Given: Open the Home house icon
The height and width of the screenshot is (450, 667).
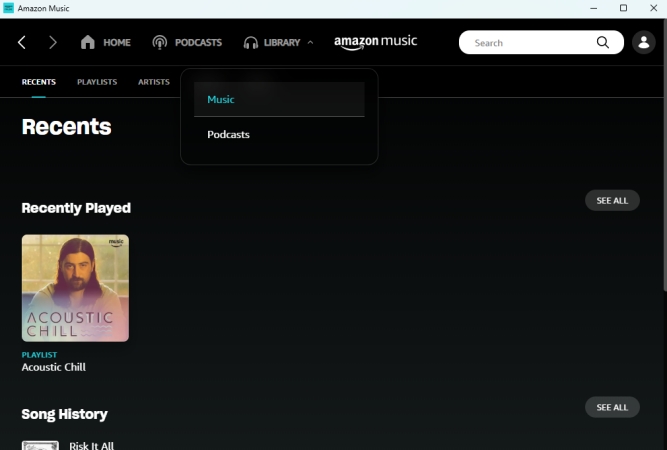Looking at the screenshot, I should 88,42.
